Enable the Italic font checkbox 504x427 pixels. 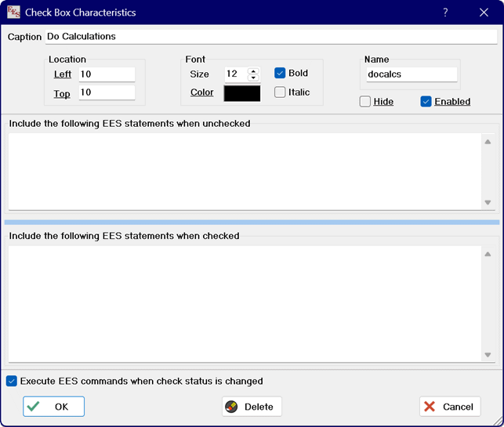tap(280, 92)
